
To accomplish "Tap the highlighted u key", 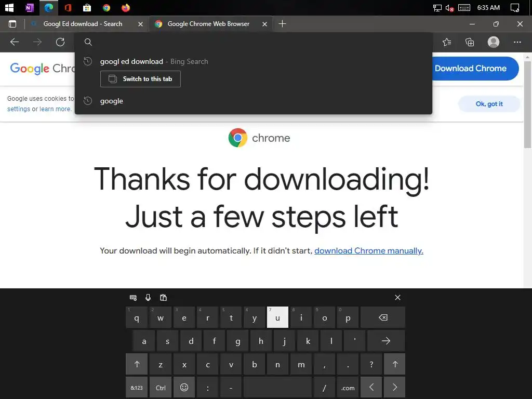I will (x=277, y=317).
